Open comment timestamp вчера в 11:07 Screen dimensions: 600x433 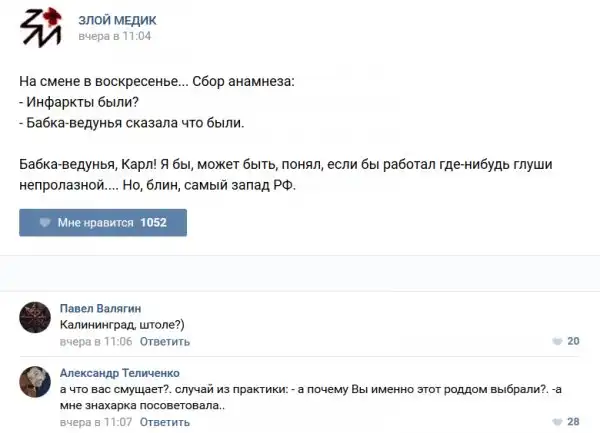point(96,422)
